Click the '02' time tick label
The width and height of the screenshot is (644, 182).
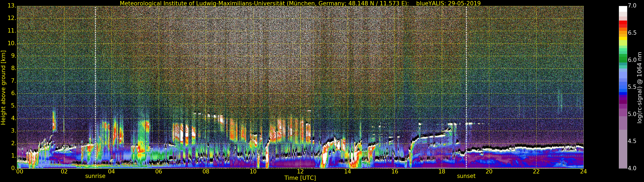64,171
